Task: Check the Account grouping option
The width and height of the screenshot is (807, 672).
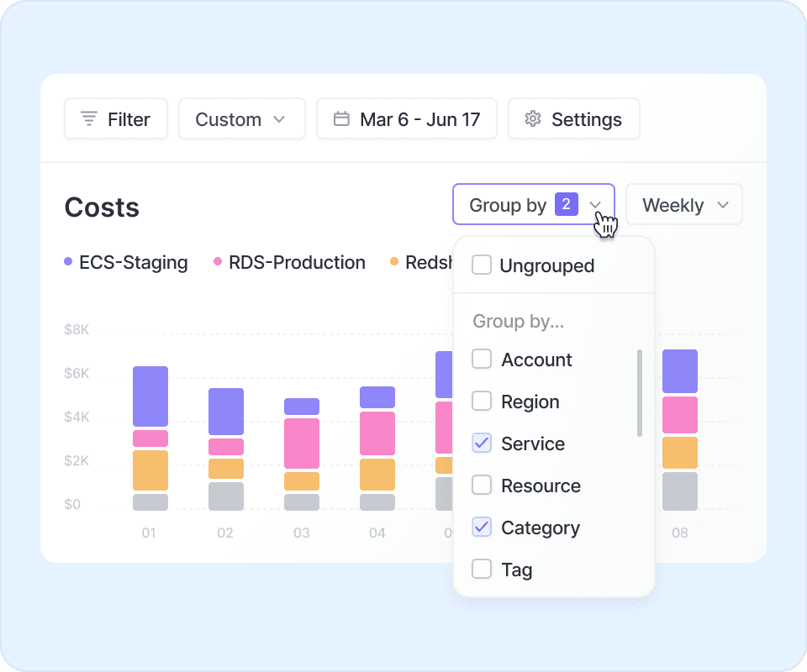Action: pyautogui.click(x=482, y=360)
